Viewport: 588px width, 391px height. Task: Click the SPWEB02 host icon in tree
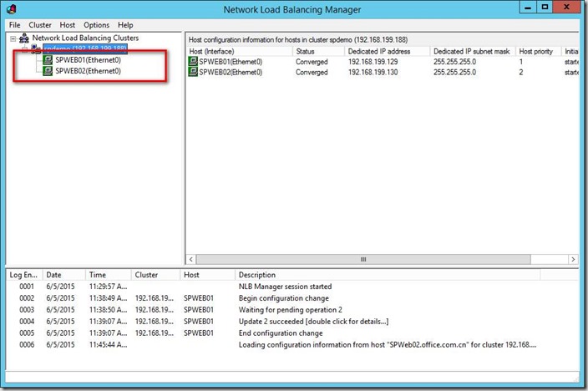point(48,71)
